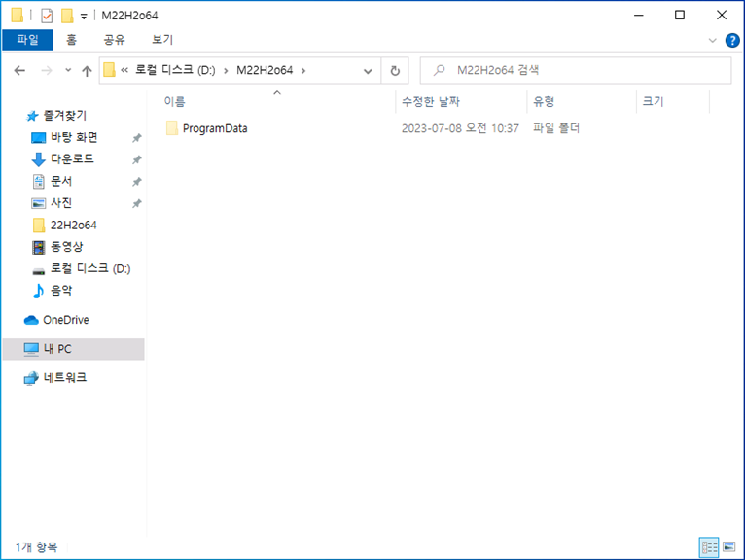Click the leading double-chevron in address bar
The width and height of the screenshot is (745, 560).
(x=124, y=70)
